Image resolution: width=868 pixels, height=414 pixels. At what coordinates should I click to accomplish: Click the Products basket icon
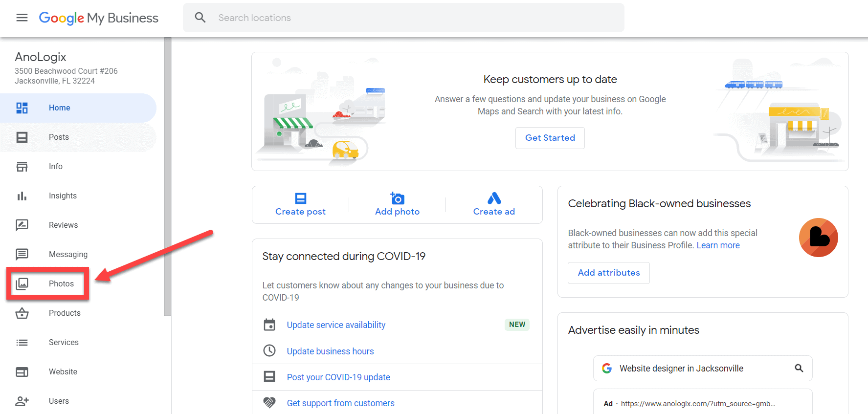(22, 313)
